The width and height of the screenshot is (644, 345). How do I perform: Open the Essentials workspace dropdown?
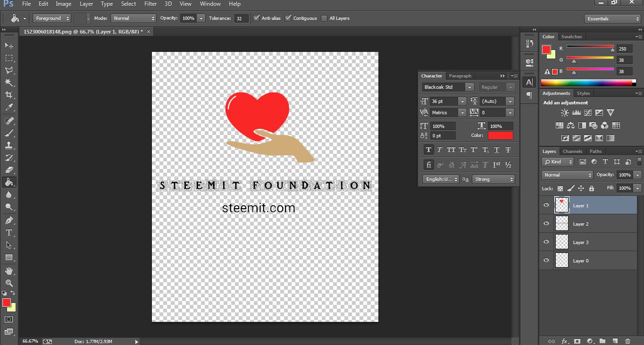coord(612,19)
